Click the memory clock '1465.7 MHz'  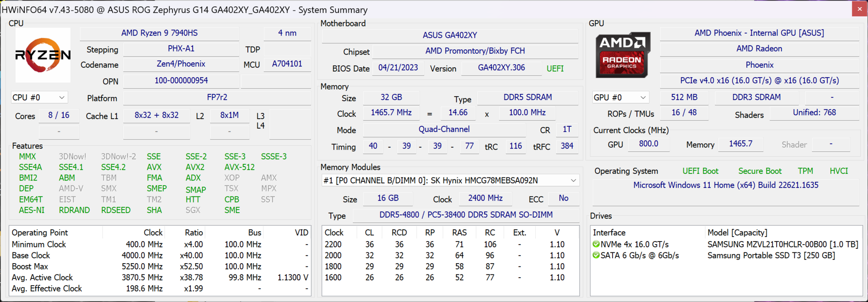point(392,113)
